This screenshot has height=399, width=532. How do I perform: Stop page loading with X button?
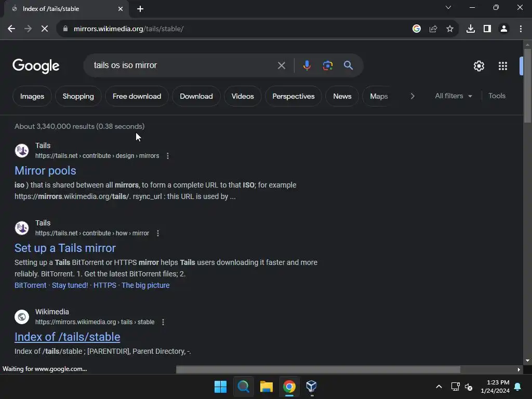pyautogui.click(x=45, y=29)
